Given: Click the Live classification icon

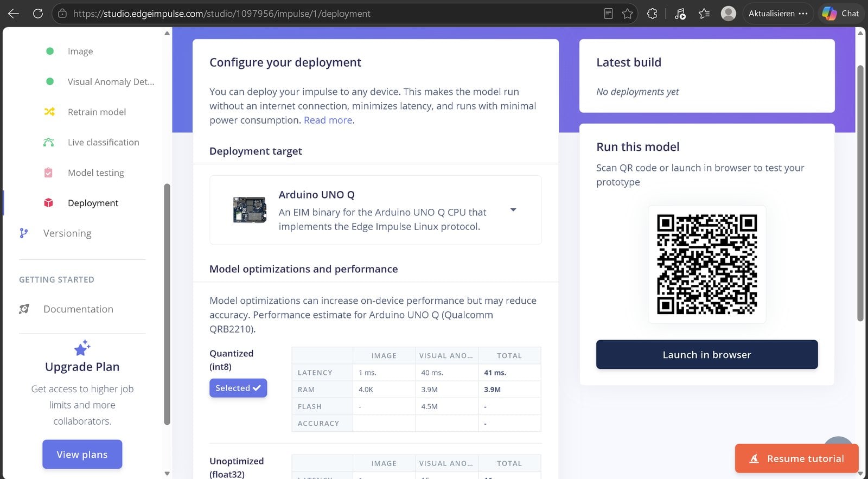Looking at the screenshot, I should tap(49, 142).
